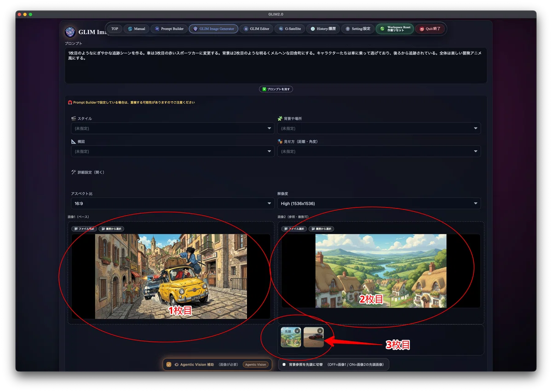Click 履歴から選択 under 画像1（ベース）

click(111, 229)
